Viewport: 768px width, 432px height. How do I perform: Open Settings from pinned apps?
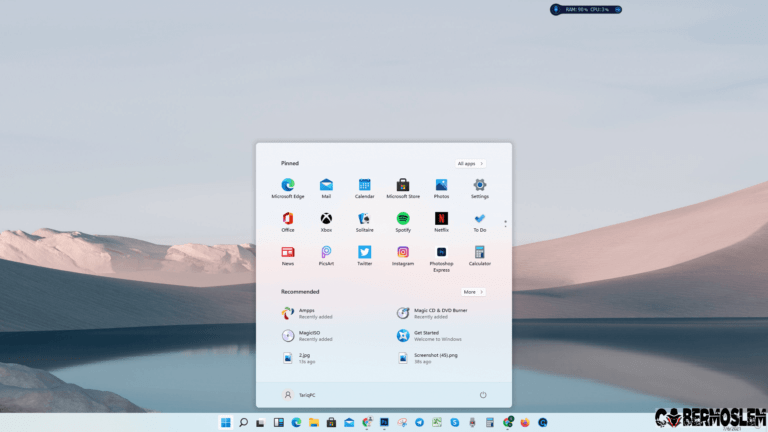coord(480,188)
